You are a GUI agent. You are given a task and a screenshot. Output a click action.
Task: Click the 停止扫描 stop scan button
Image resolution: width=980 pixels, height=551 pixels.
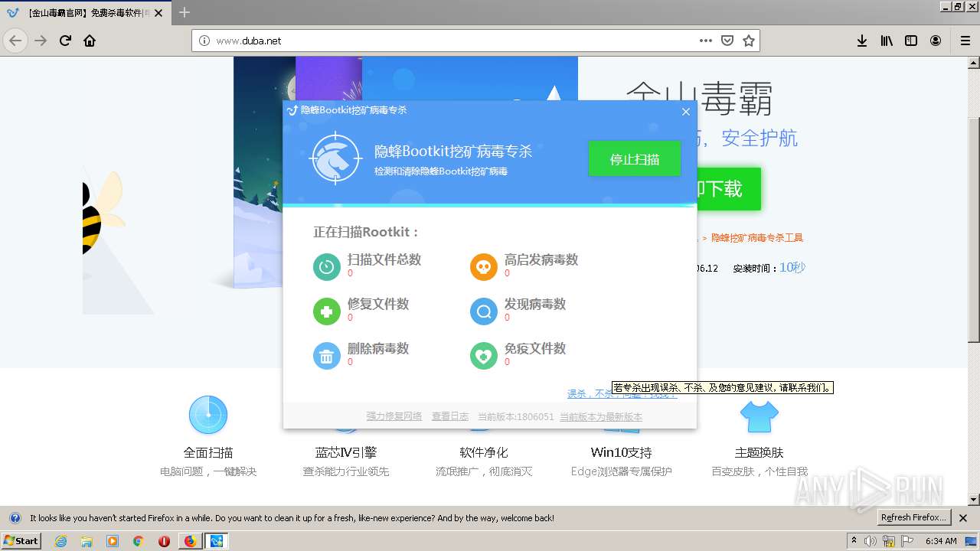tap(634, 159)
